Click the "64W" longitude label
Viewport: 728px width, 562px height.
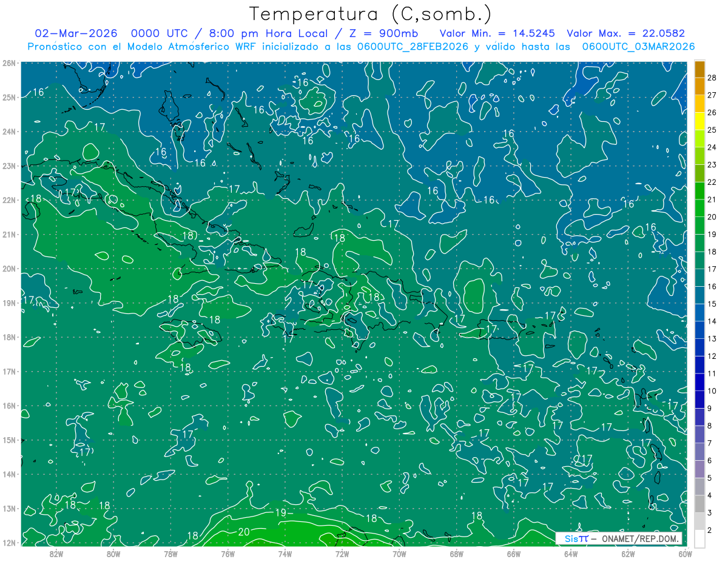(x=570, y=554)
